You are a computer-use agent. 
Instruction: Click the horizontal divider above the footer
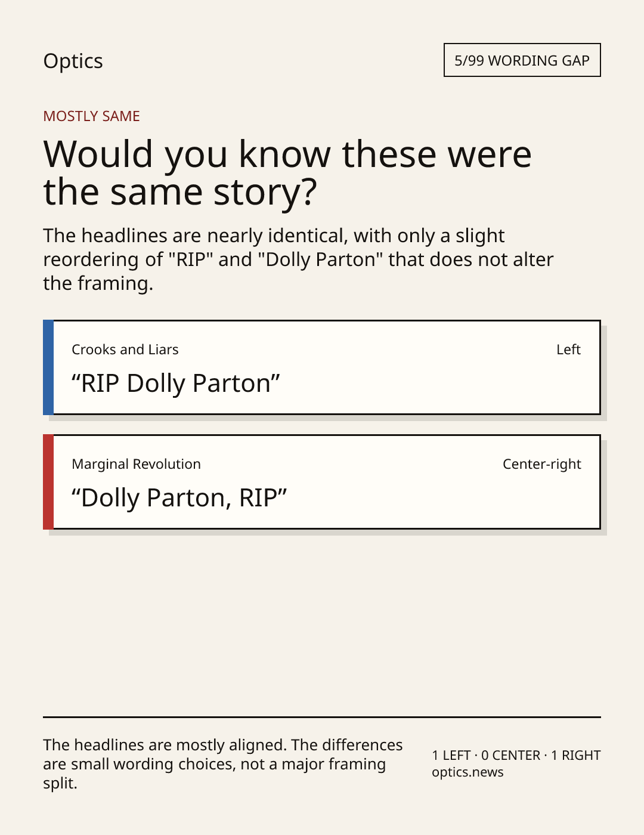[x=322, y=717]
